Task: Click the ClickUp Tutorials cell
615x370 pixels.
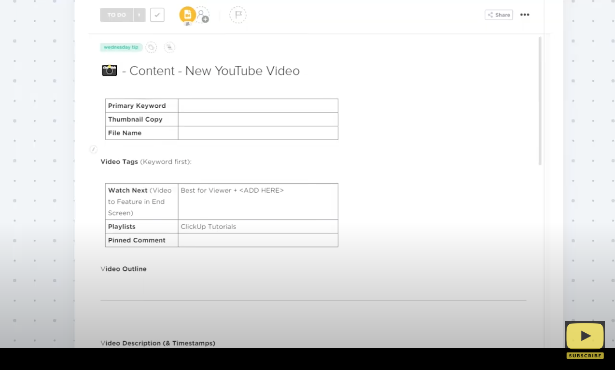Action: point(258,226)
